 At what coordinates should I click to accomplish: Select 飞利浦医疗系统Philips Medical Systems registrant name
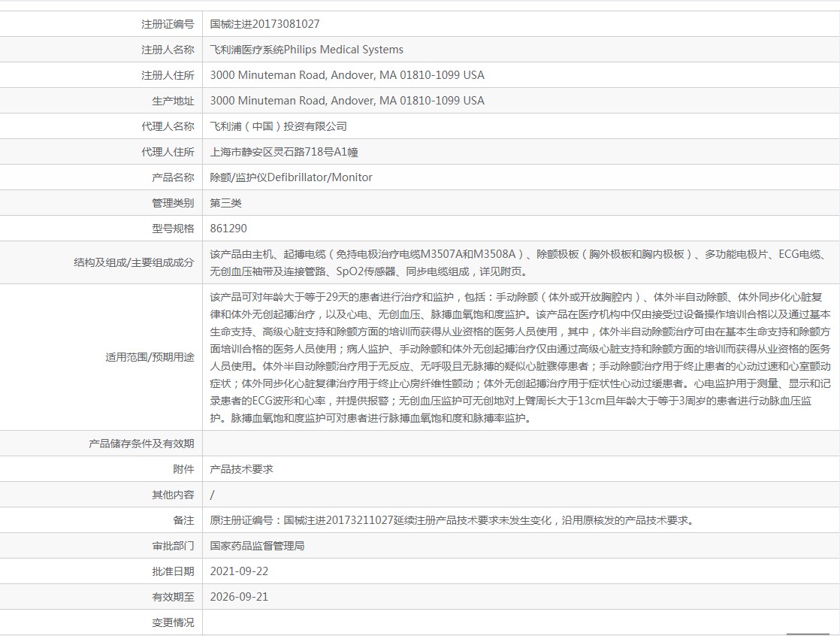tap(307, 50)
